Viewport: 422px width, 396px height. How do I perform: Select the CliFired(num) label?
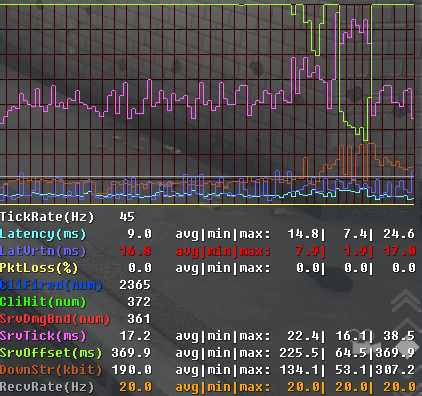pyautogui.click(x=51, y=285)
